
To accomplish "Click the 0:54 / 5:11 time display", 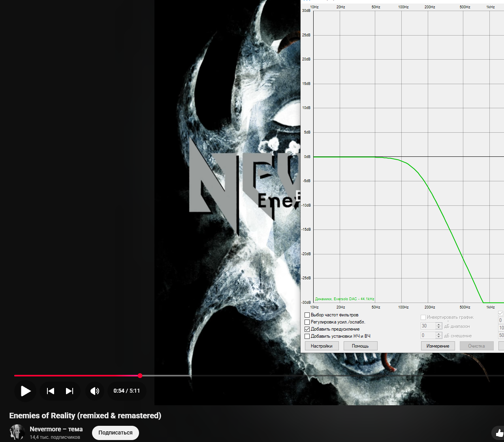I will [127, 391].
